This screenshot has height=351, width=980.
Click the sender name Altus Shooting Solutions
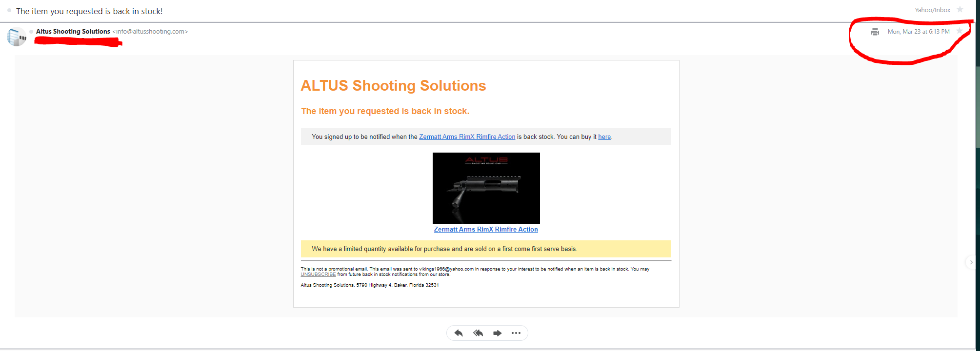click(x=73, y=31)
